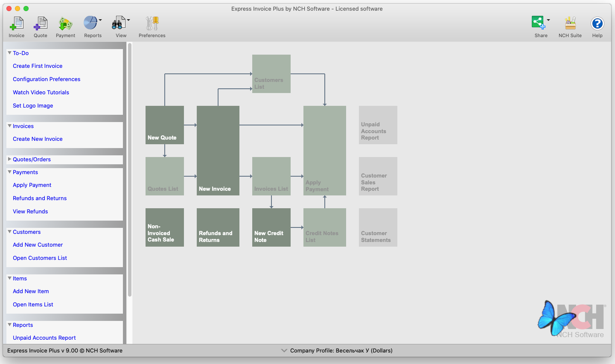Image resolution: width=615 pixels, height=364 pixels.
Task: Open Share toolbar dropdown arrow
Action: 548,20
